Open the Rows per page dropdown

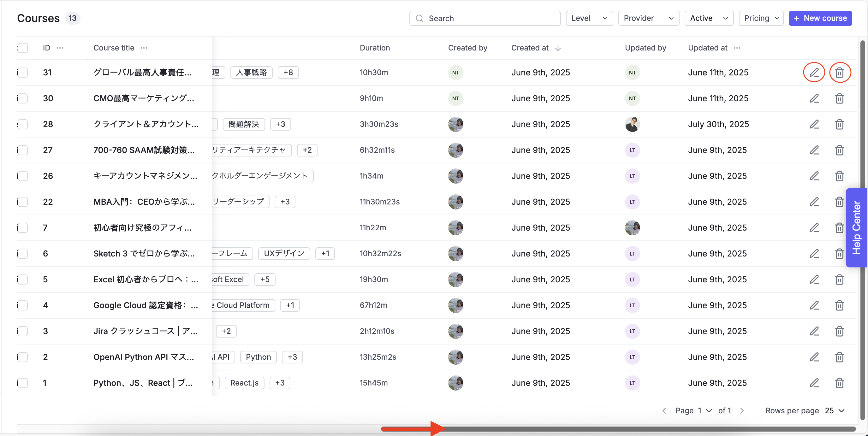835,410
